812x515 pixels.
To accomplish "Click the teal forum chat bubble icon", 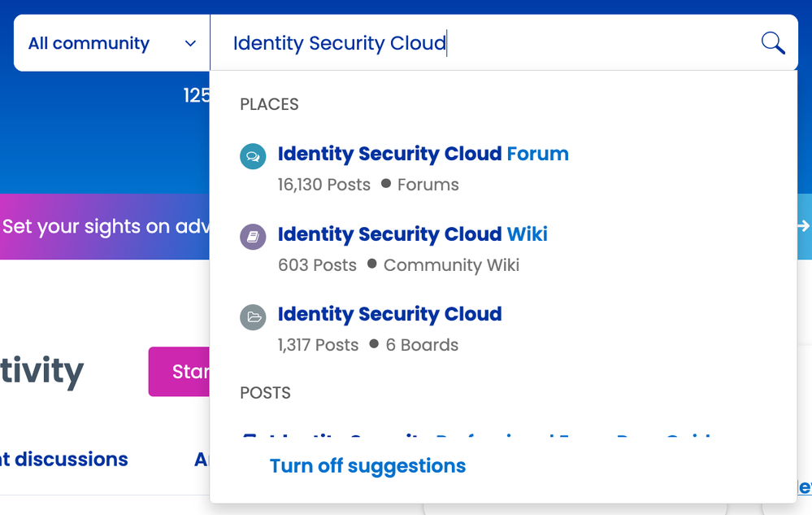I will 253,156.
